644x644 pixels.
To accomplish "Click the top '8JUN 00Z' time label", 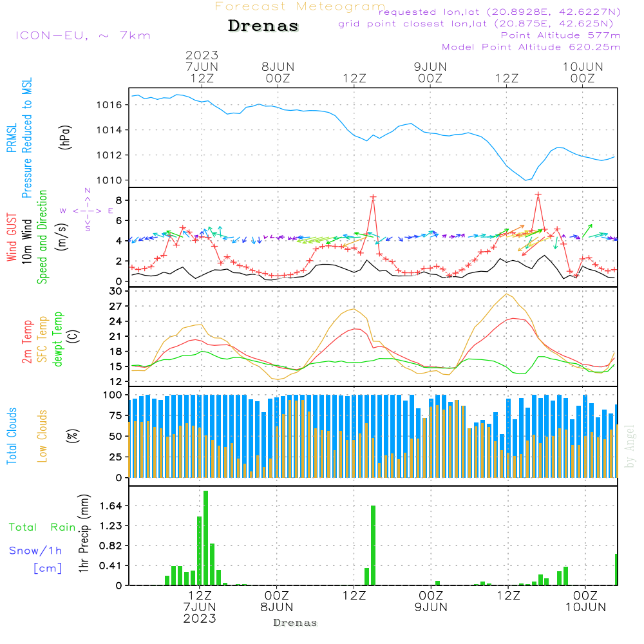I will pos(278,73).
